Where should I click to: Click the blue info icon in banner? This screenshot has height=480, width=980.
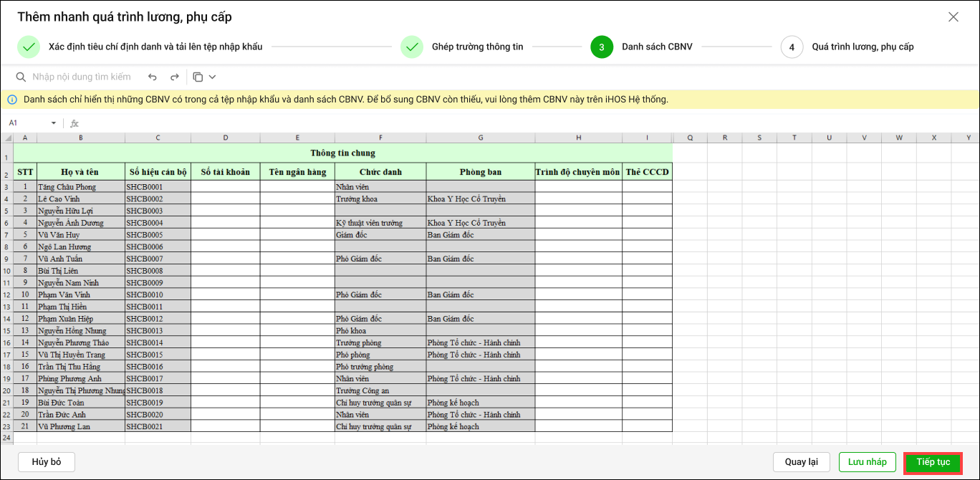point(12,100)
